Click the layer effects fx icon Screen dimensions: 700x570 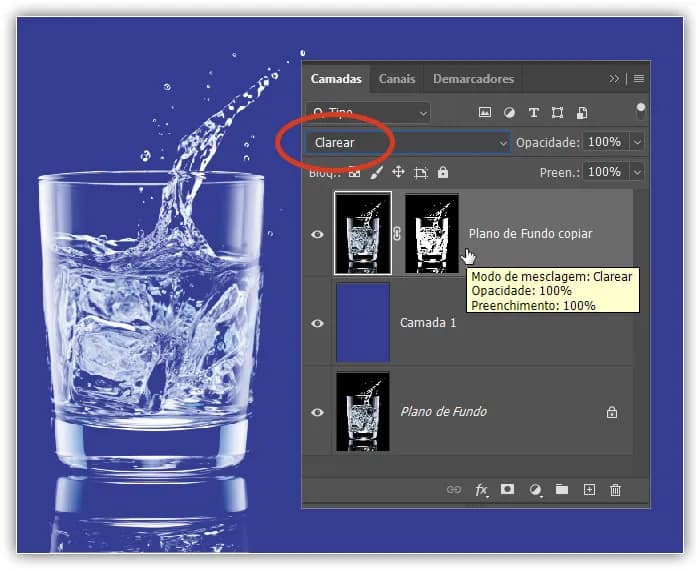(x=481, y=489)
